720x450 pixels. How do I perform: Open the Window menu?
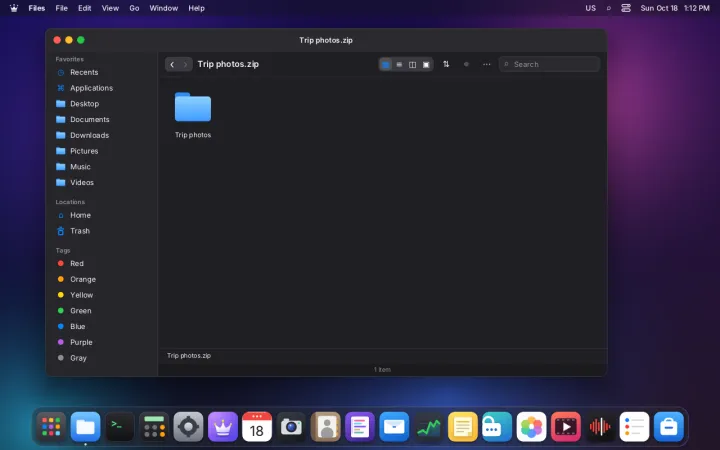click(163, 8)
